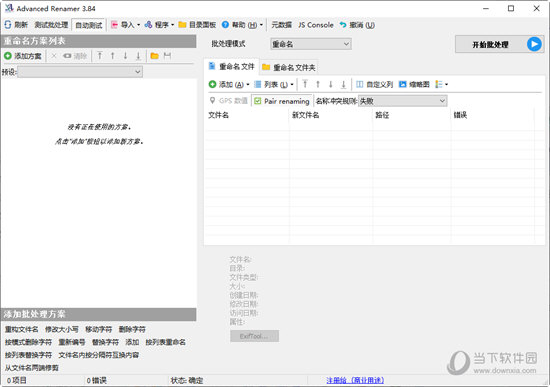This screenshot has width=550, height=387.
Task: Open the 列表 (L) list dropdown
Action: click(274, 84)
